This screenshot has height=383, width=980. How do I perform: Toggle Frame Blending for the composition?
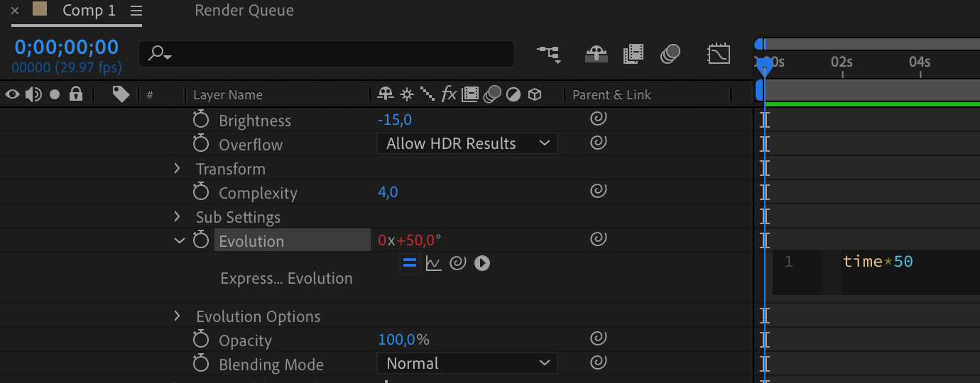click(633, 54)
